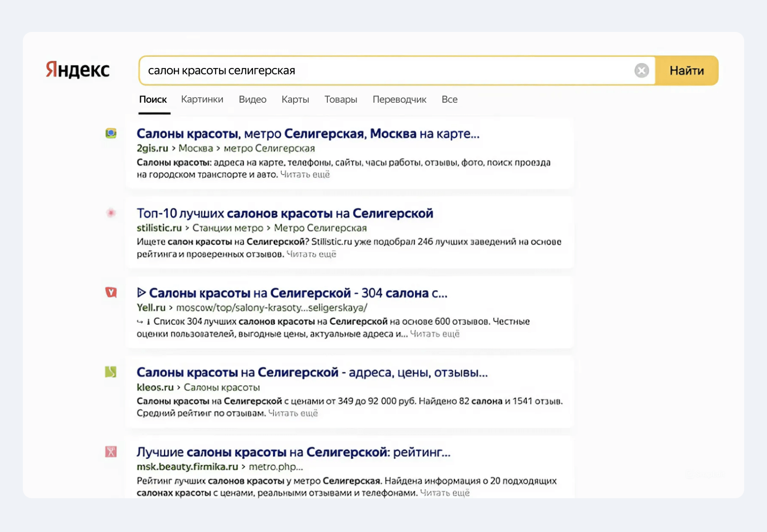Click the Салоны красоты breadcrumb under kleos.ru

[222, 387]
